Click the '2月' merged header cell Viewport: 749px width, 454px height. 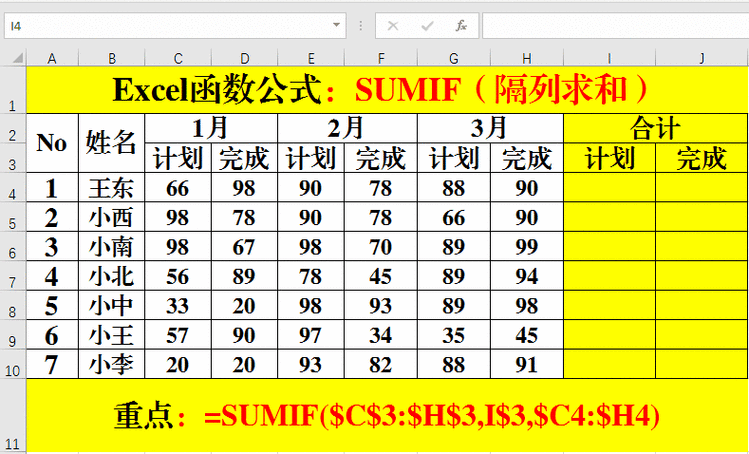(347, 128)
